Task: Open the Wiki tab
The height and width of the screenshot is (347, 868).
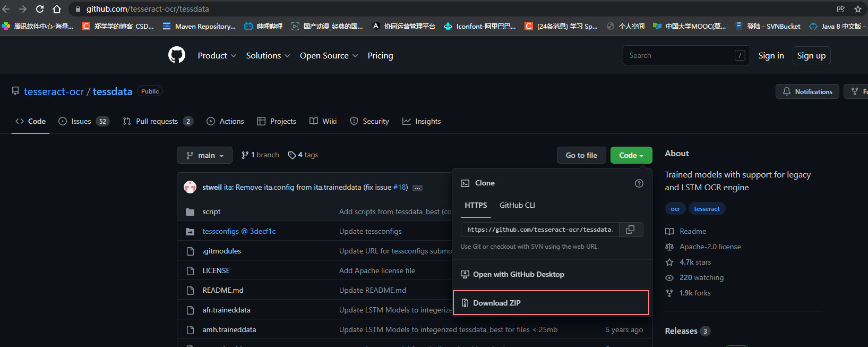Action: tap(323, 121)
